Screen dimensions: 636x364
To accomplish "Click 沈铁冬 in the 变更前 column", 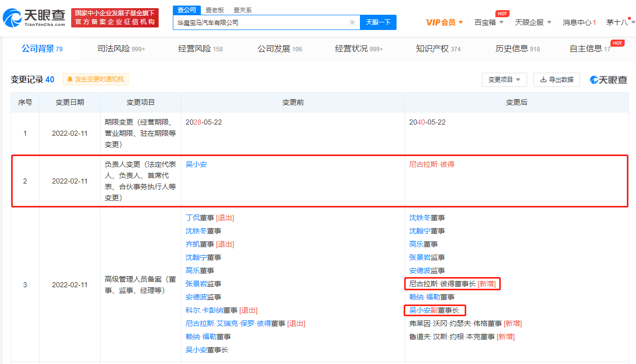I will pyautogui.click(x=196, y=231).
